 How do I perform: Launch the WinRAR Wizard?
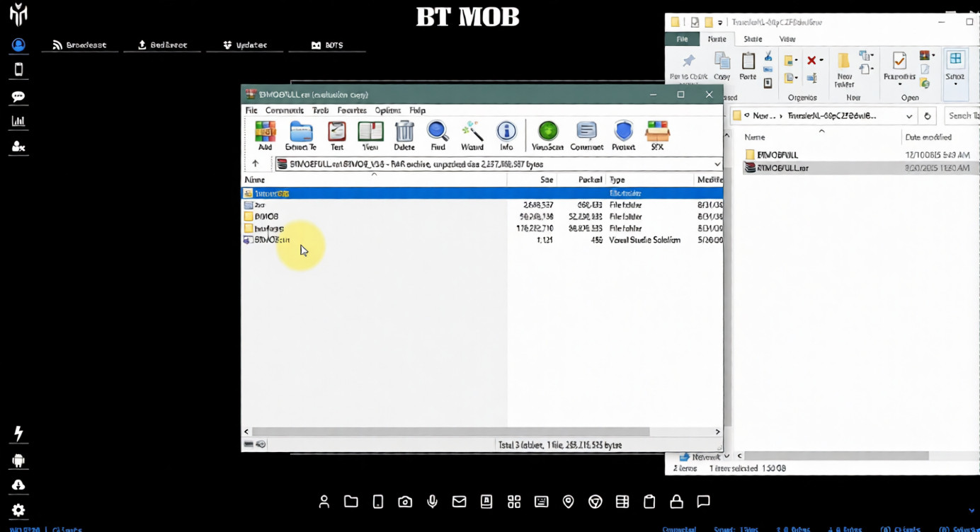tap(472, 135)
